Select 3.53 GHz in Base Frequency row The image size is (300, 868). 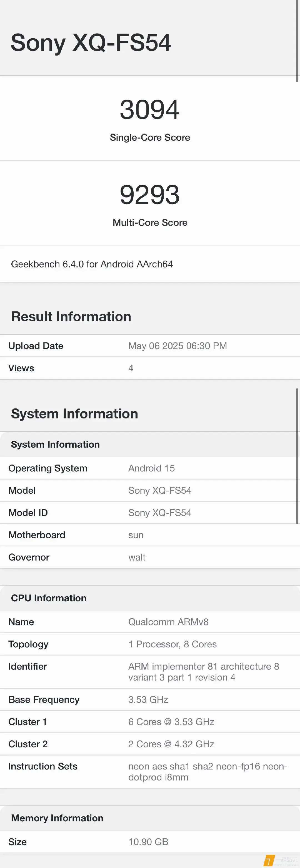pos(148,700)
